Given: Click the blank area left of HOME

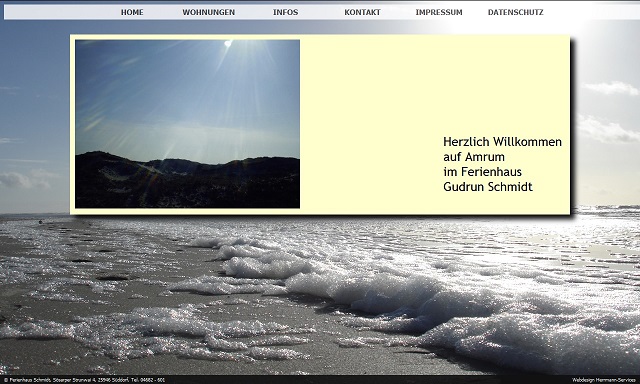Looking at the screenshot, I should [61, 12].
